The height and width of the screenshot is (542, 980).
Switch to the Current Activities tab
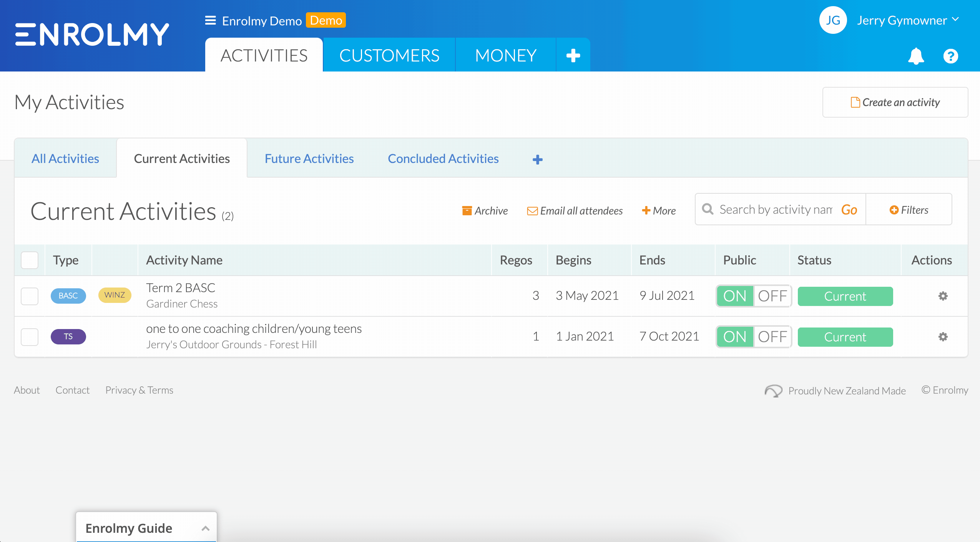182,158
